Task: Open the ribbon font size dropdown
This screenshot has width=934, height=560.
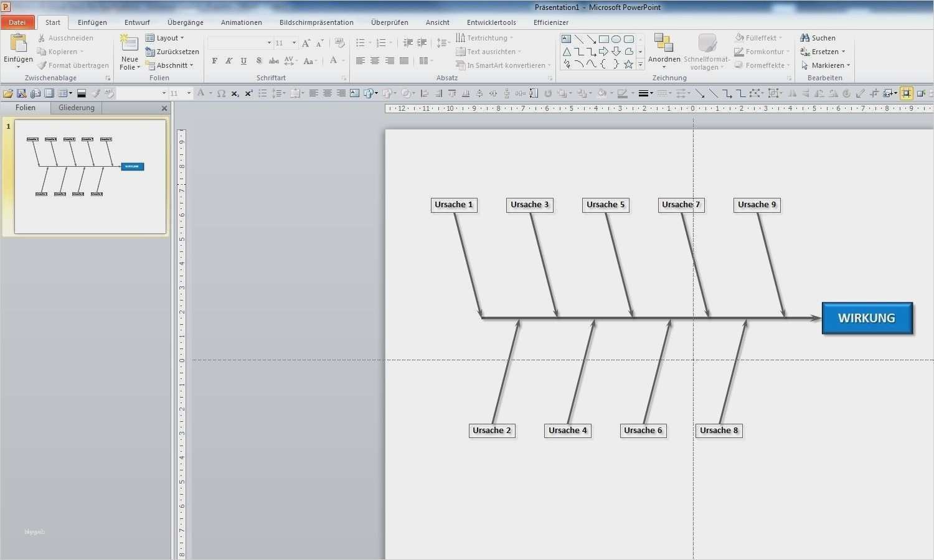Action: click(295, 43)
